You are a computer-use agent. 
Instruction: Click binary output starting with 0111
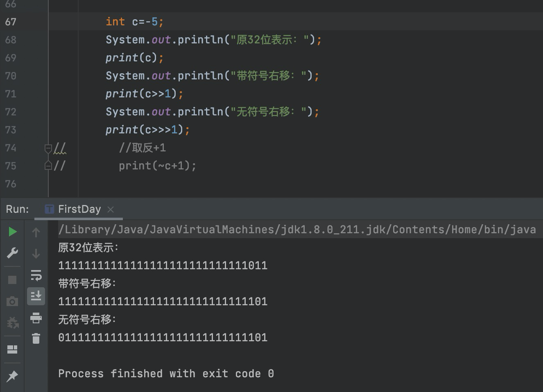(163, 338)
